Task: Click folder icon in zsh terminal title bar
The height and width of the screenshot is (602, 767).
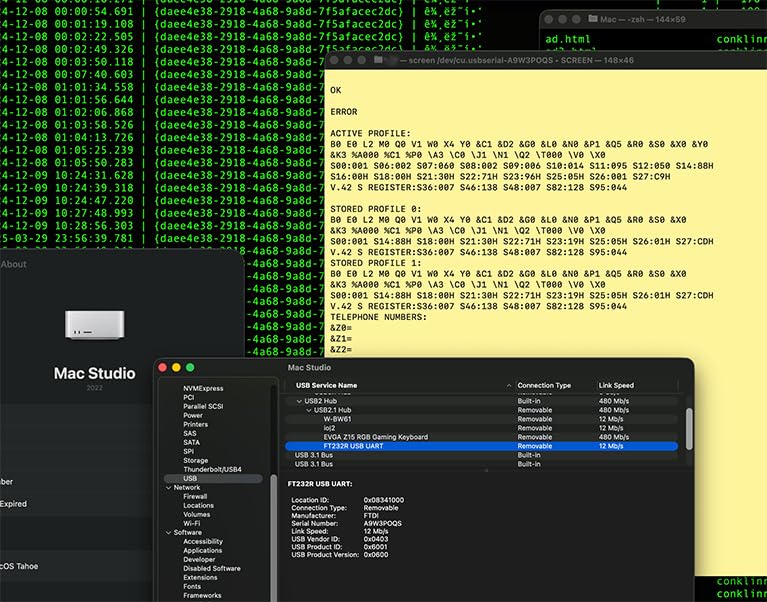Action: coord(593,19)
